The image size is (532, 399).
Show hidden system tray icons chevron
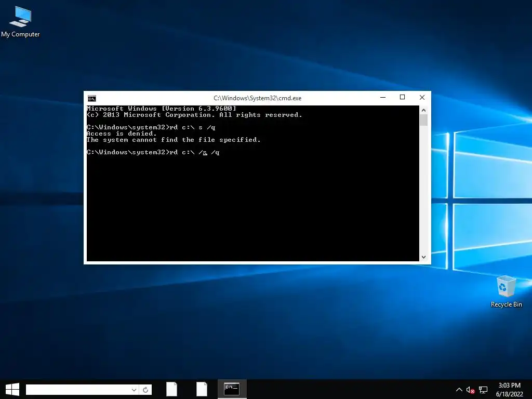(459, 390)
